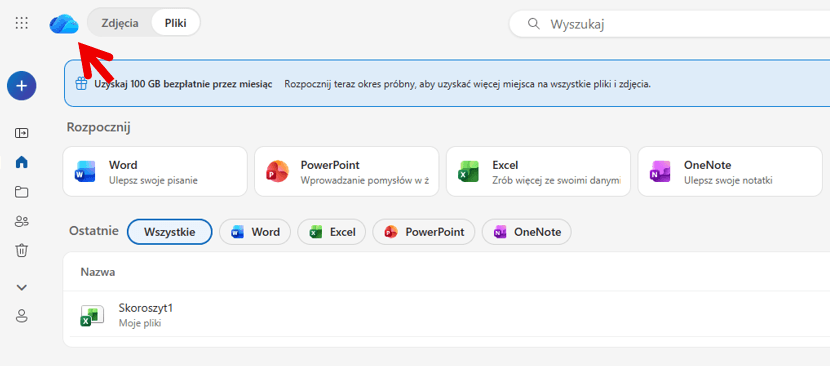Click the OneNote icon in the start card
The image size is (830, 366).
click(660, 172)
